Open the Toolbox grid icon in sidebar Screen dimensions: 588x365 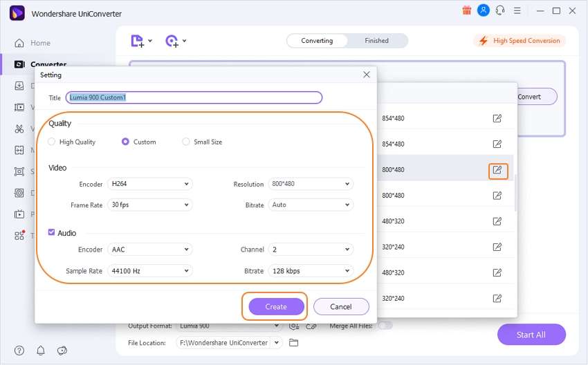(x=19, y=235)
